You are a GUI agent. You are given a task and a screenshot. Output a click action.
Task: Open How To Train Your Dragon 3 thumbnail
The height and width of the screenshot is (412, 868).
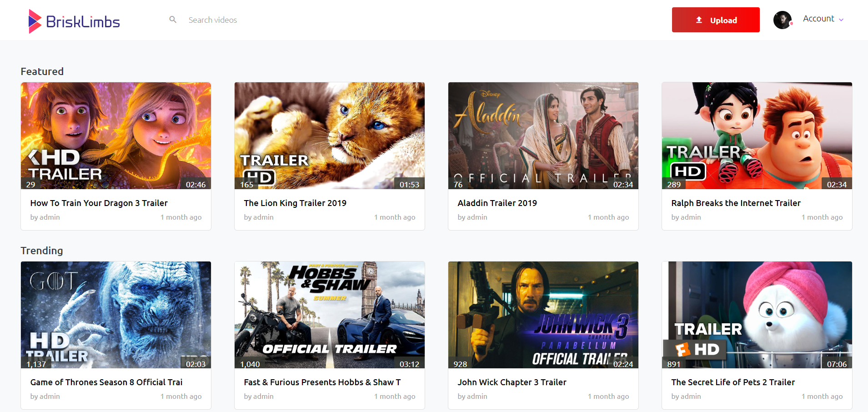coord(116,136)
